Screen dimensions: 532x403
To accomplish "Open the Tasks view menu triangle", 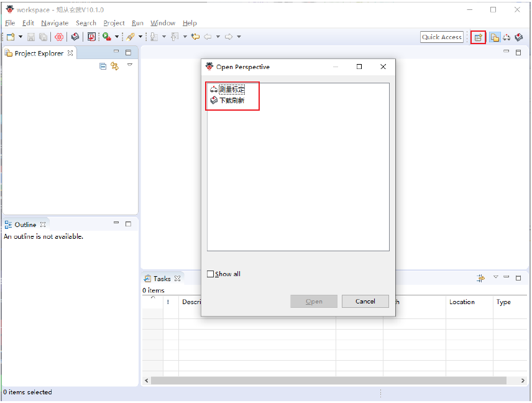I will pos(496,277).
